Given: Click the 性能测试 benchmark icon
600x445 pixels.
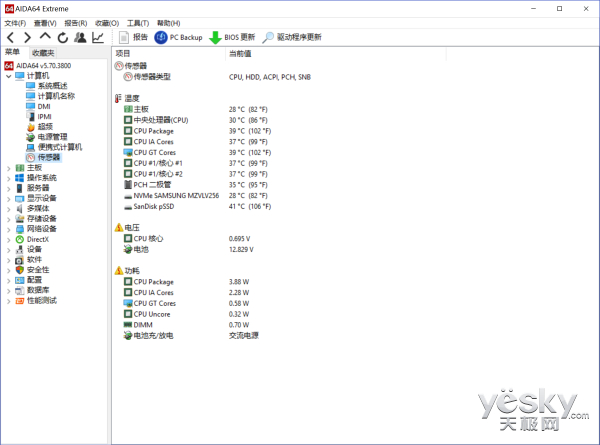Looking at the screenshot, I should (x=20, y=301).
